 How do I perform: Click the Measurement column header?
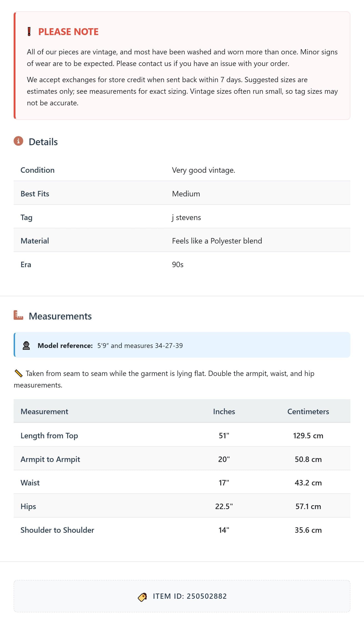point(44,411)
